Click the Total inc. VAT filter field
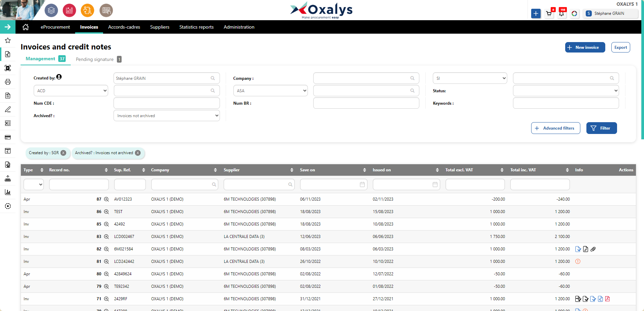The image size is (644, 311). pyautogui.click(x=540, y=184)
